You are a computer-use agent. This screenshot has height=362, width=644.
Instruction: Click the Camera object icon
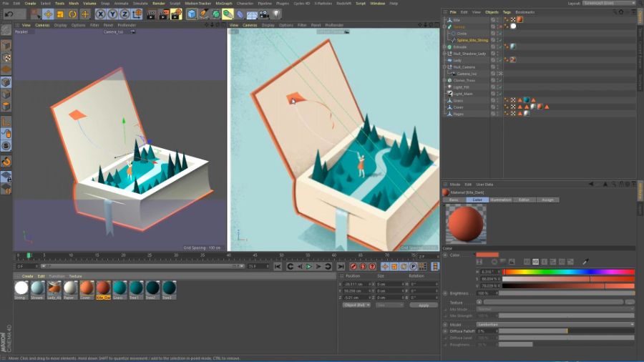click(264, 14)
